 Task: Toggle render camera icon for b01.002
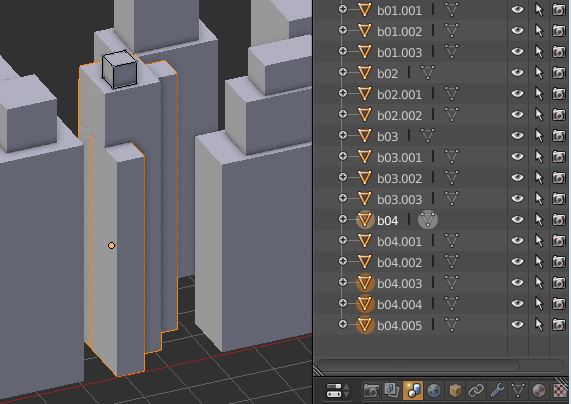pos(560,31)
